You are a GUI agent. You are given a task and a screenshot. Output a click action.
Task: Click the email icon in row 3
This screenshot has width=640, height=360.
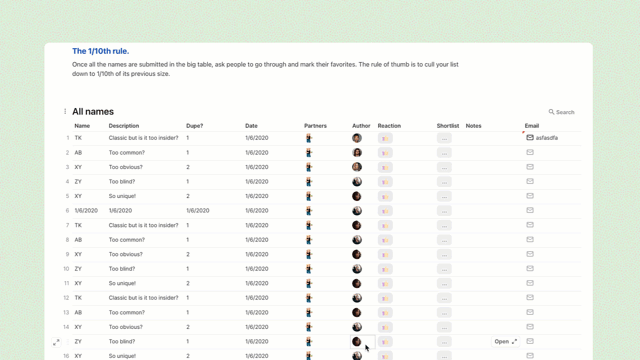(530, 167)
